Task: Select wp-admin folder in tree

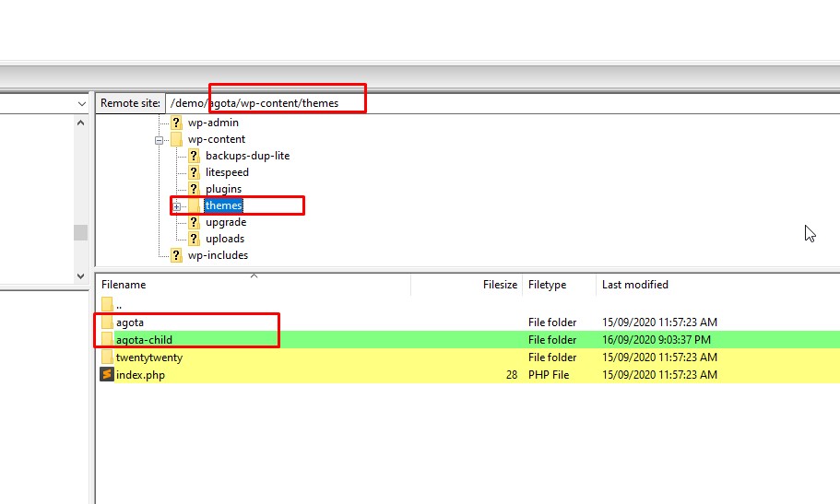Action: [213, 123]
